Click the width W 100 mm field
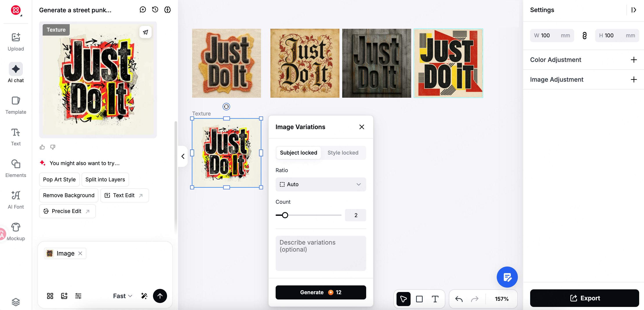The height and width of the screenshot is (310, 644). pos(552,36)
